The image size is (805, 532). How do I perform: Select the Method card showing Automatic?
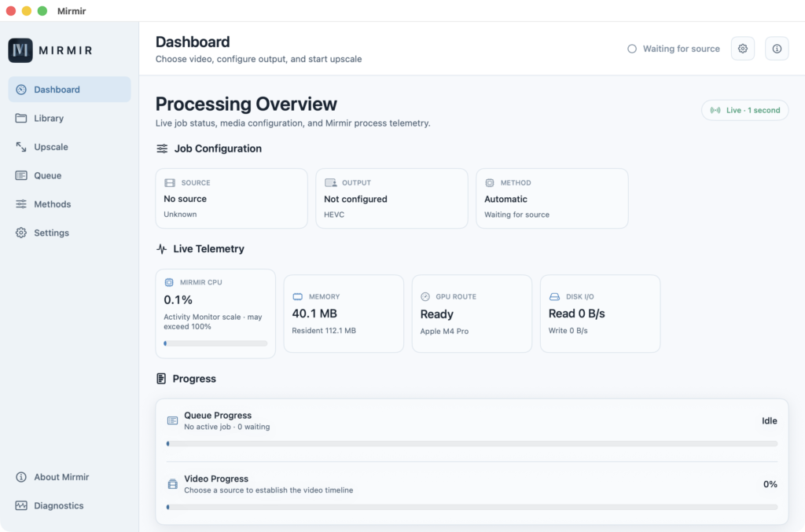point(552,199)
